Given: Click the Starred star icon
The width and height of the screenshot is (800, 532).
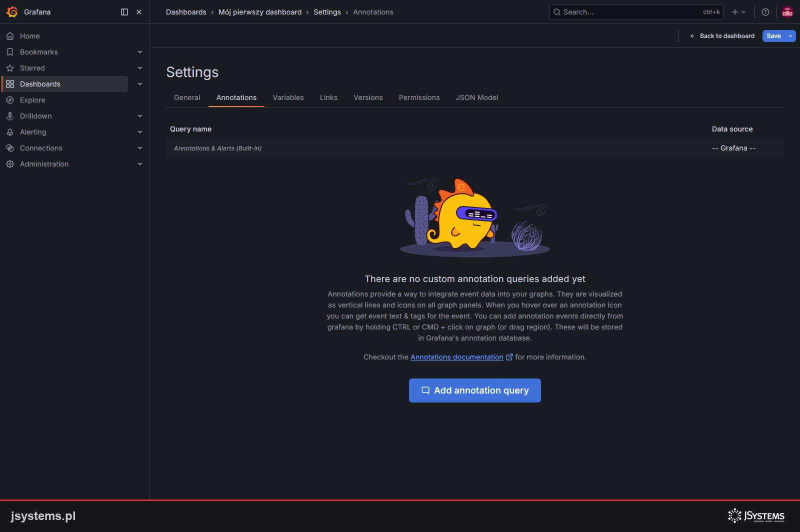Looking at the screenshot, I should 10,68.
